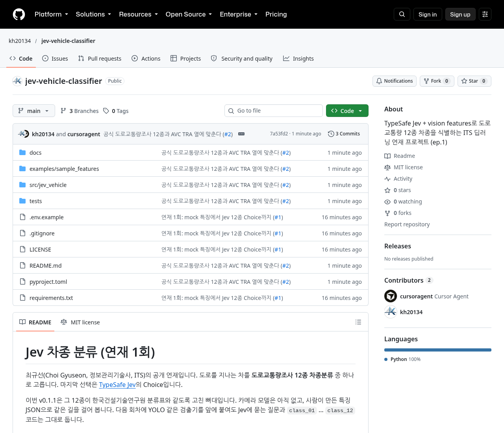
Task: Switch to the Pull requests tab
Action: [100, 58]
